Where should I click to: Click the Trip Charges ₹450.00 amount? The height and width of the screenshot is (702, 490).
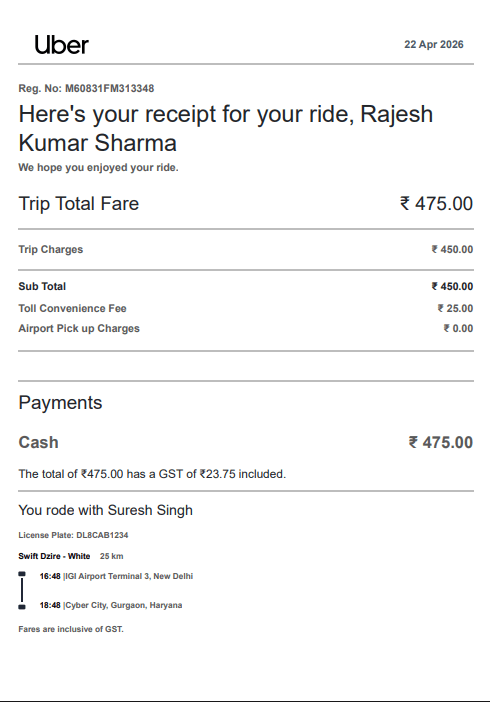tap(452, 249)
